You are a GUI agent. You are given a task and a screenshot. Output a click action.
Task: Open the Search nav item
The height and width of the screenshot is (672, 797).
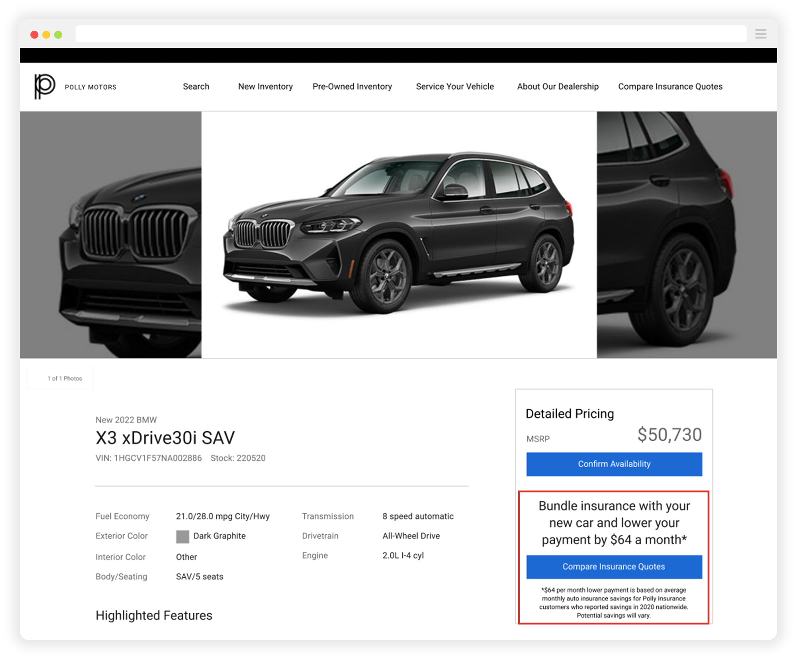coord(196,86)
